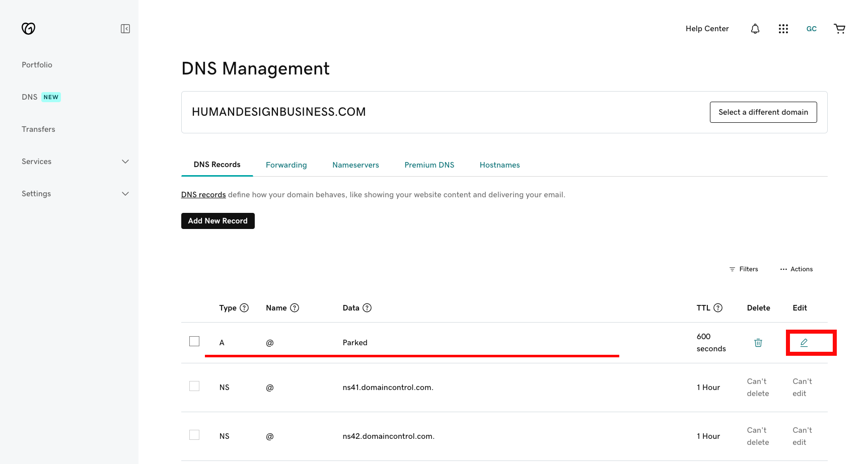Screen dimensions: 868x464
Task: View the shopping cart
Action: pos(839,29)
